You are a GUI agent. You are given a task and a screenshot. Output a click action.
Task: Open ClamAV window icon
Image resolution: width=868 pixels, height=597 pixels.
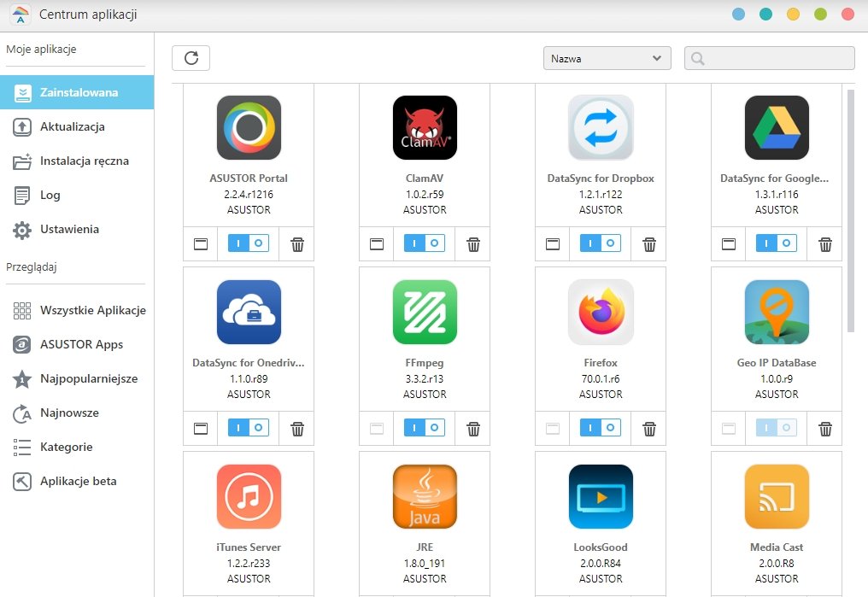[377, 244]
